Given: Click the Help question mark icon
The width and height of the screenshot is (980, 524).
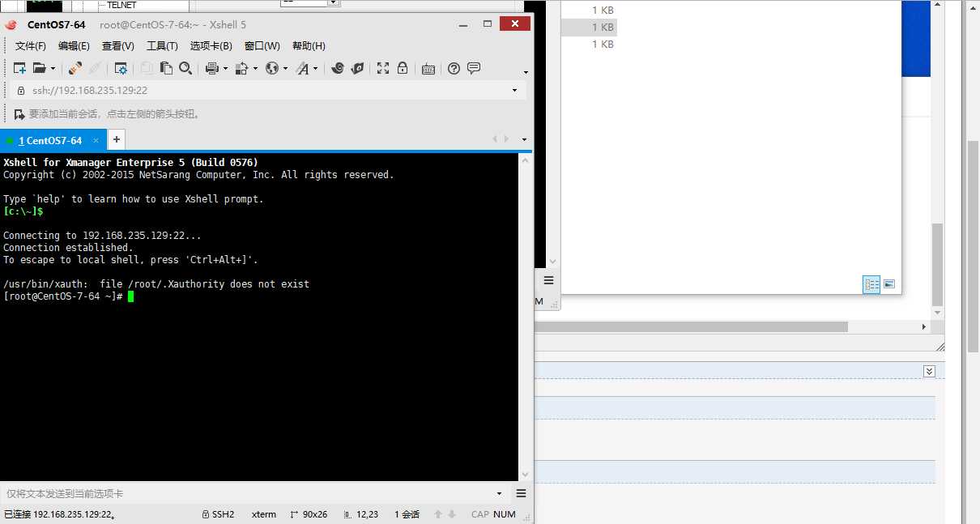Looking at the screenshot, I should click(454, 69).
